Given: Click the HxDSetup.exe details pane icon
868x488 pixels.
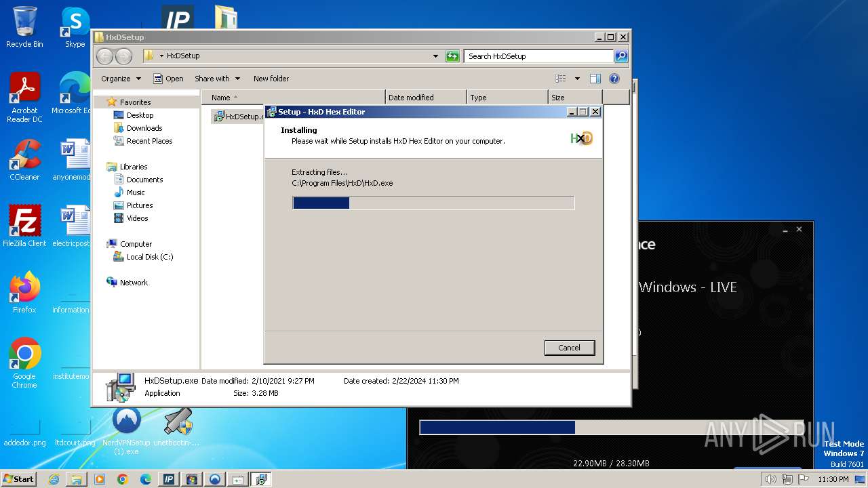Looking at the screenshot, I should click(x=120, y=386).
